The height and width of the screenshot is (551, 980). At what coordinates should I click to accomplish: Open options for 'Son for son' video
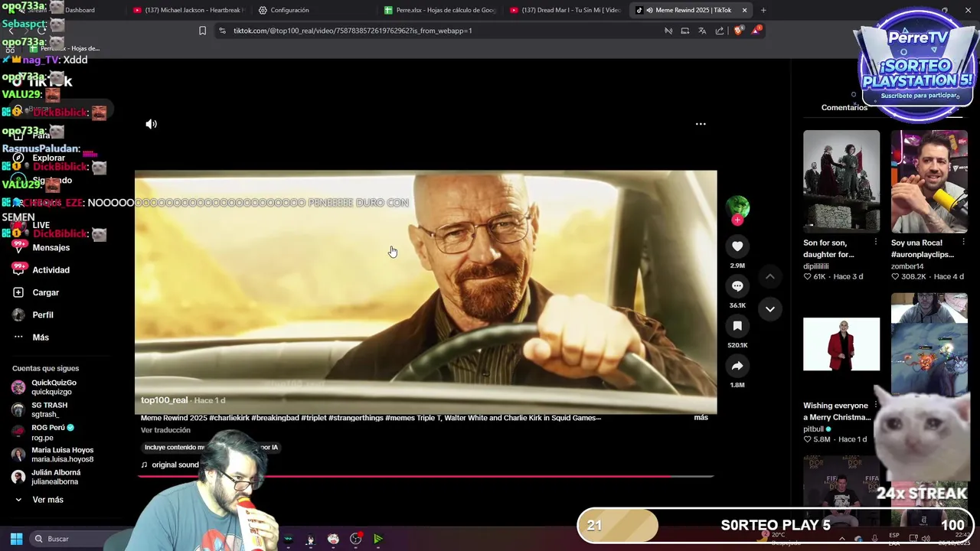876,242
